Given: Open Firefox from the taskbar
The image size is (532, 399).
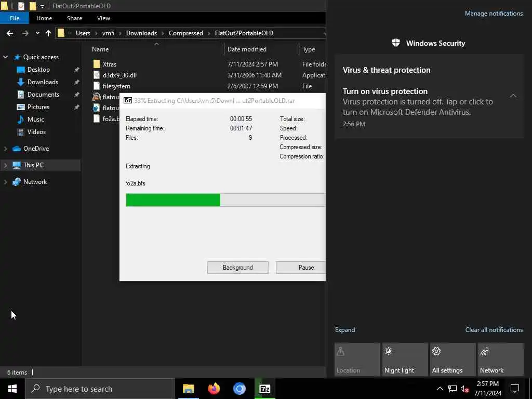Looking at the screenshot, I should [x=214, y=389].
